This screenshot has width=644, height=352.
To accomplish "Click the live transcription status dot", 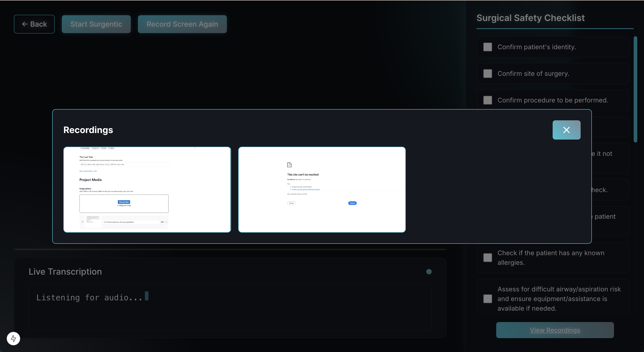I will [x=429, y=272].
